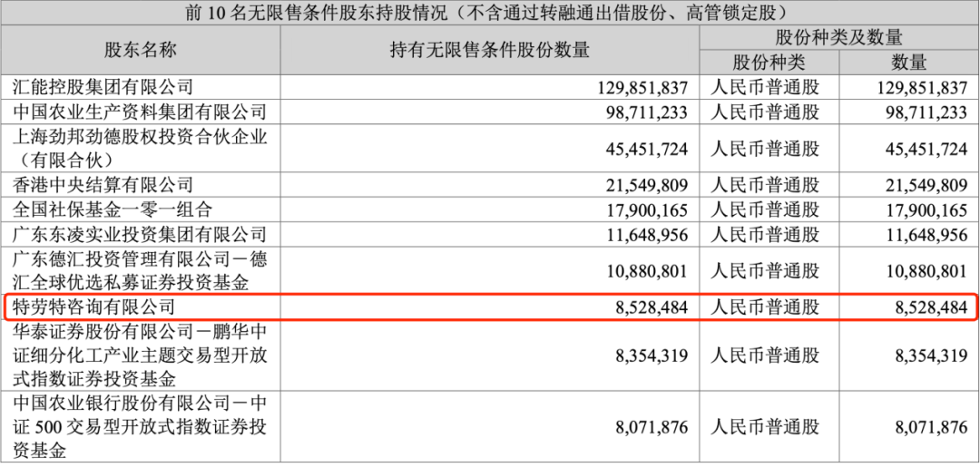980x467 pixels.
Task: Click 98,711,233 in the 持有无限售条件股份数量 column
Action: 648,112
